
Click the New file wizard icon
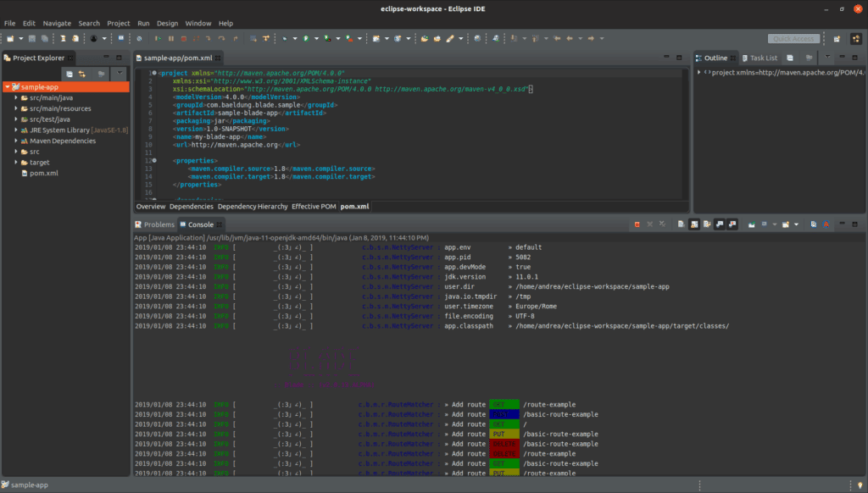pos(9,39)
